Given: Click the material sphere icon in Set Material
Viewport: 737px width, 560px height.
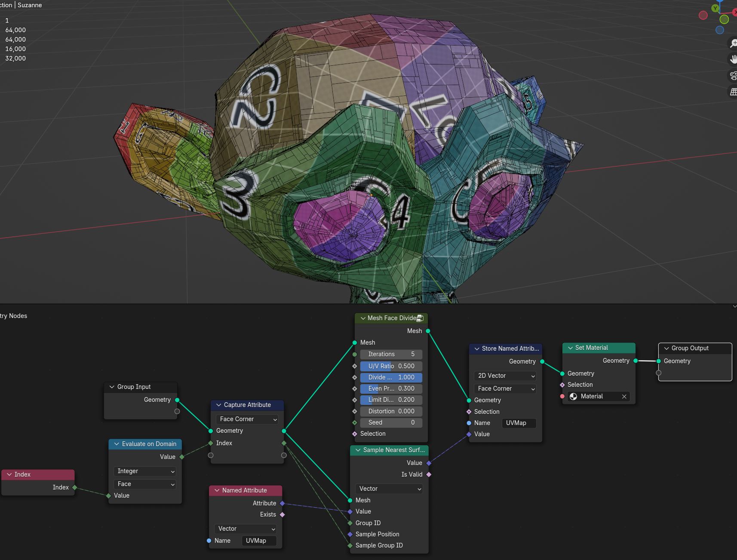Looking at the screenshot, I should 573,396.
